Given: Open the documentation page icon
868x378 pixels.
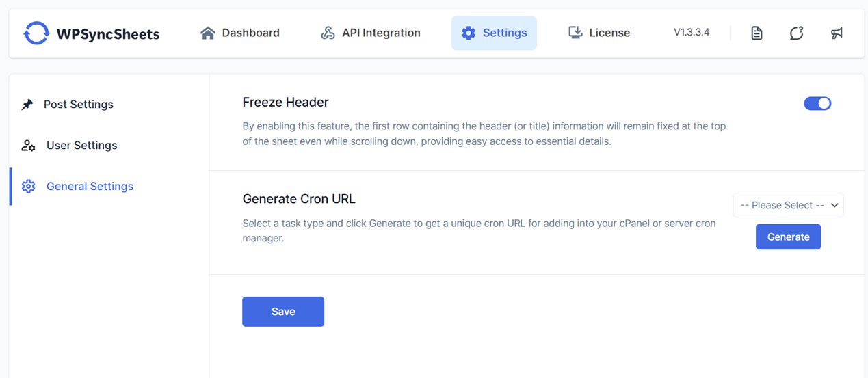Looking at the screenshot, I should [x=757, y=33].
